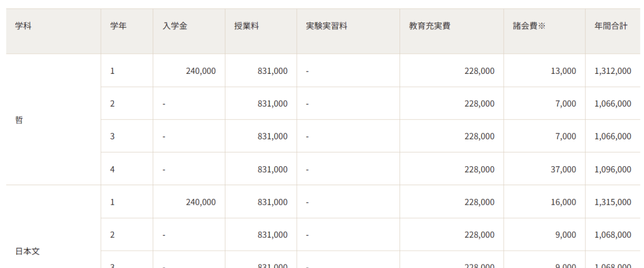Click 37,000 fee in 哲 year 4 row
Viewport: 644px width, 268px height.
(563, 169)
